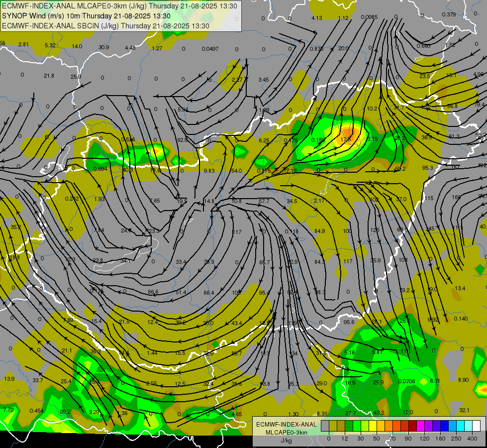Screen dimensions: 487x448
Task: Click the dark green legend swatch
Action: coord(349,426)
